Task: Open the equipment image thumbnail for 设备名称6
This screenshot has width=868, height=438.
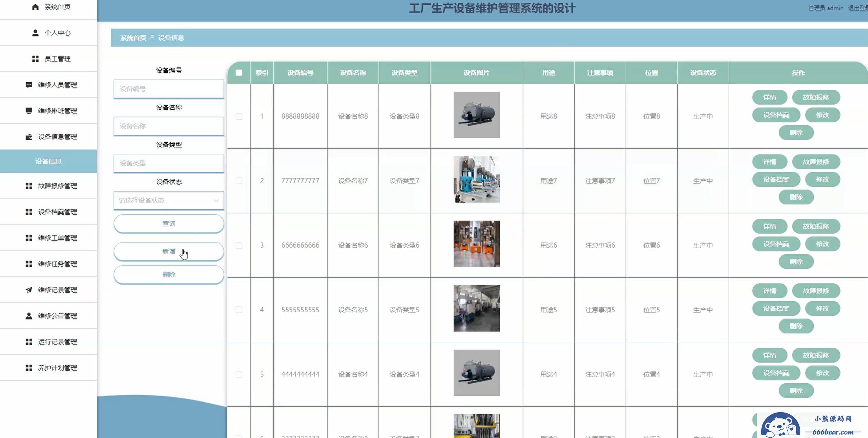Action: point(477,244)
